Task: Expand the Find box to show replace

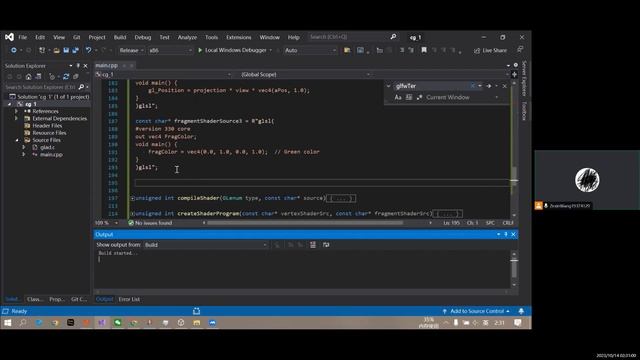Action: click(389, 86)
